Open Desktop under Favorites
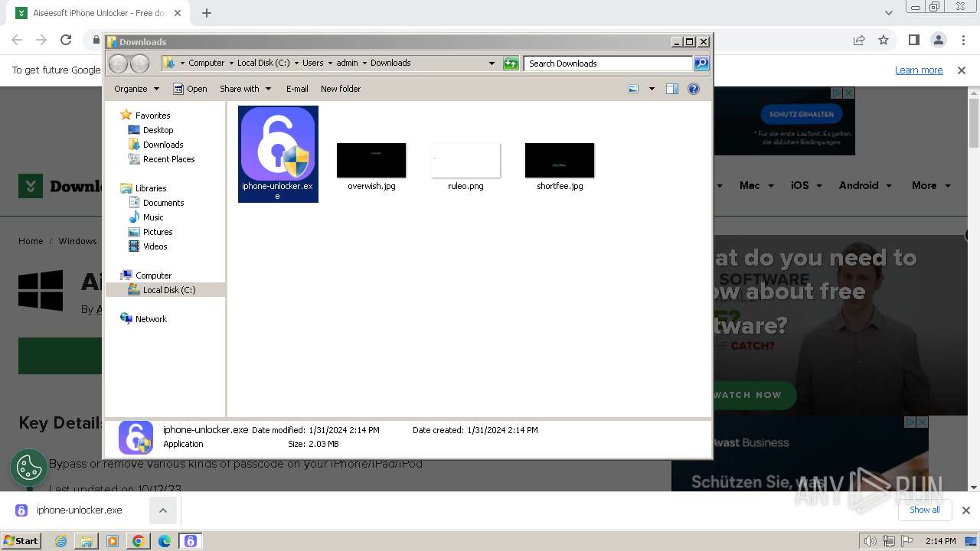Screen dimensions: 980x551 pos(158,130)
